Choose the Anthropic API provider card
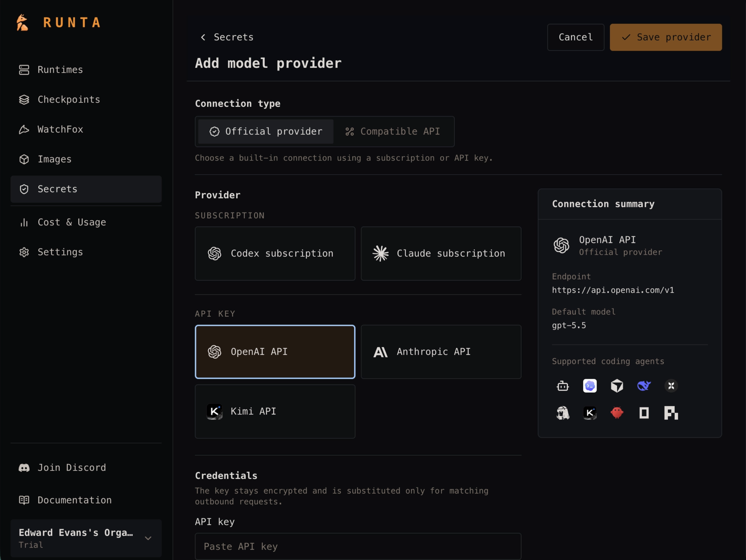 click(x=441, y=352)
